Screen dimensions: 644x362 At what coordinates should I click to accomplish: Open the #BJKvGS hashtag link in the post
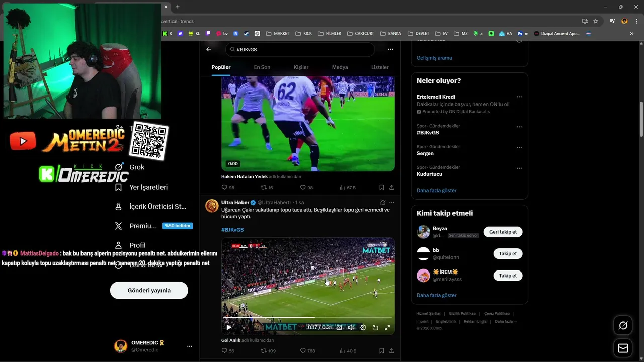coord(232,230)
